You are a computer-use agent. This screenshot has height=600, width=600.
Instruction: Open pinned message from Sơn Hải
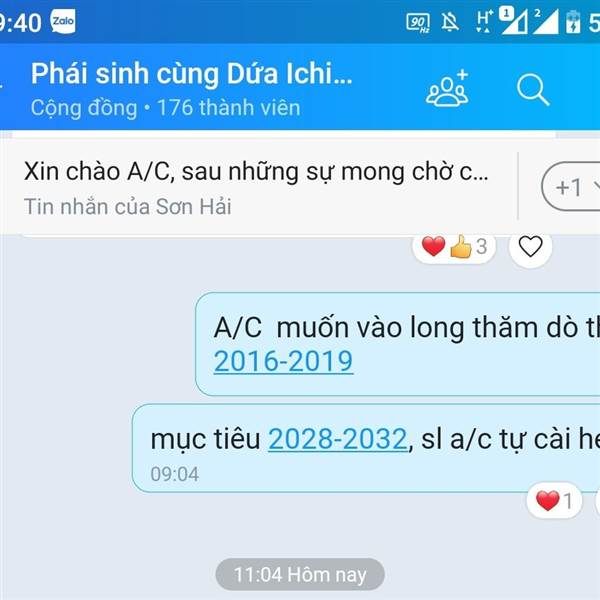pos(256,188)
